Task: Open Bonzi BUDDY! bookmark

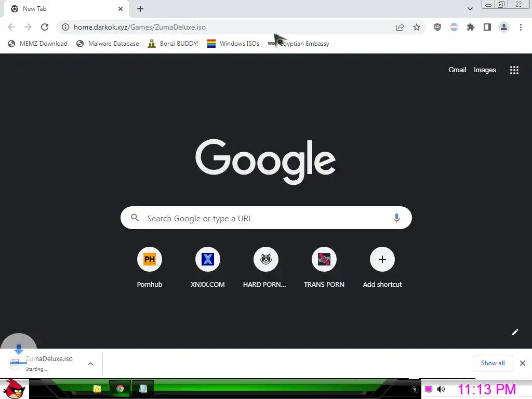Action: pos(173,44)
